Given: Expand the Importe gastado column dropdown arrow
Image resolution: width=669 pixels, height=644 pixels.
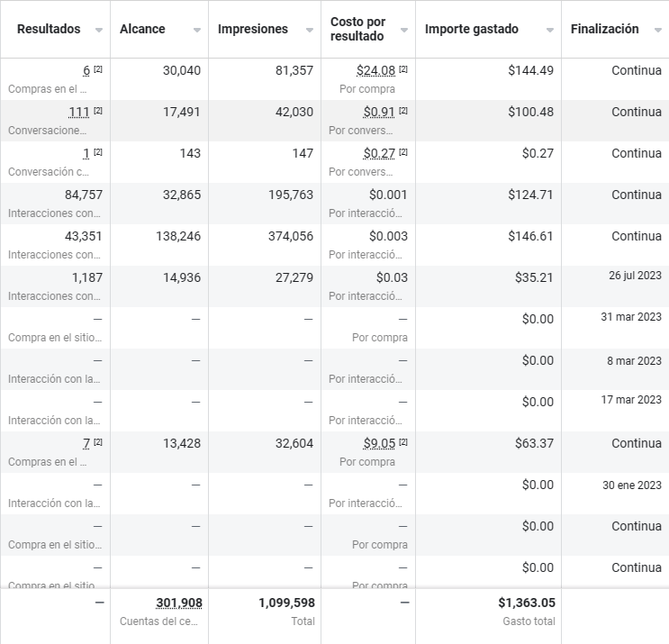Looking at the screenshot, I should (549, 30).
